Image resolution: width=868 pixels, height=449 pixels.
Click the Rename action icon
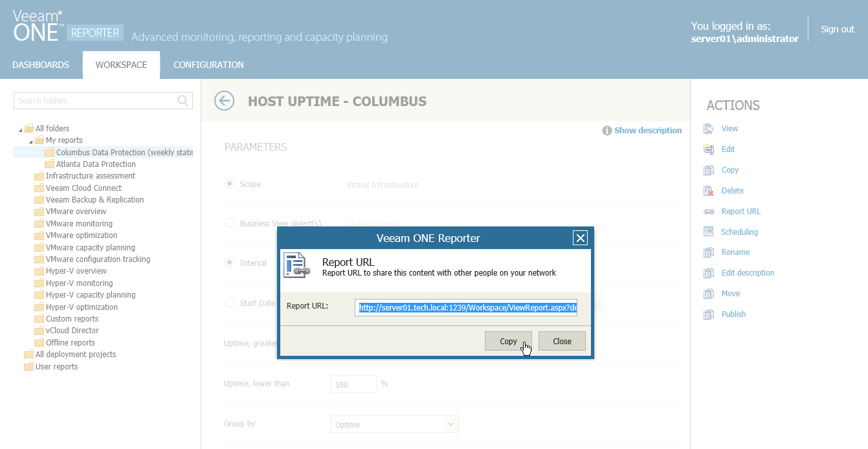click(709, 252)
